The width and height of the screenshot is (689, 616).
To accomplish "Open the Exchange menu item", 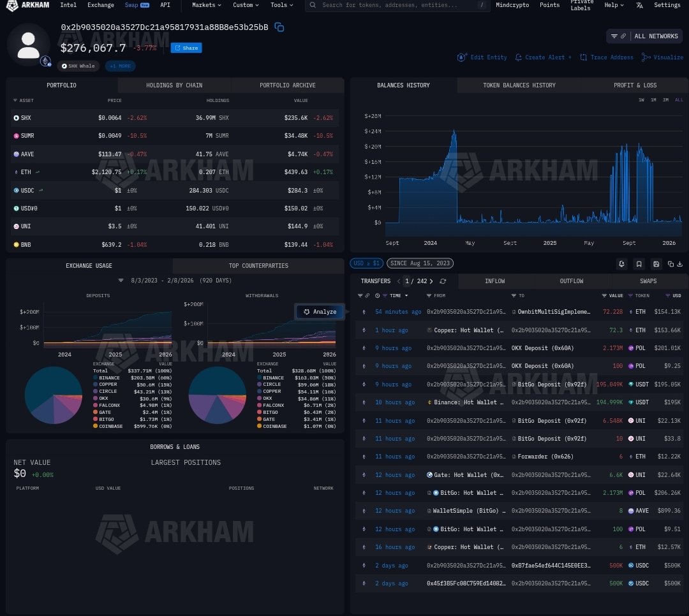I will 101,5.
